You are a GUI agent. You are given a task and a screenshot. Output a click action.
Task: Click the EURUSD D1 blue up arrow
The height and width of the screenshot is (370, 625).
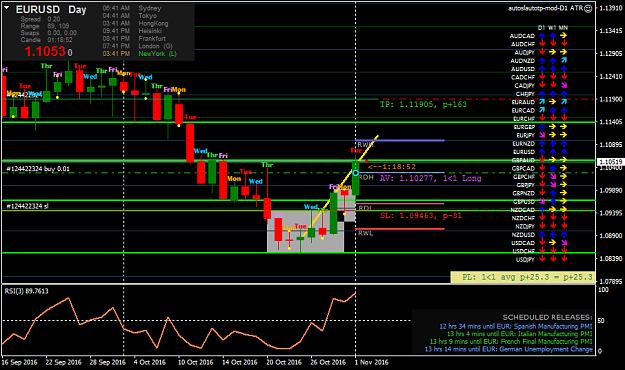[x=542, y=152]
